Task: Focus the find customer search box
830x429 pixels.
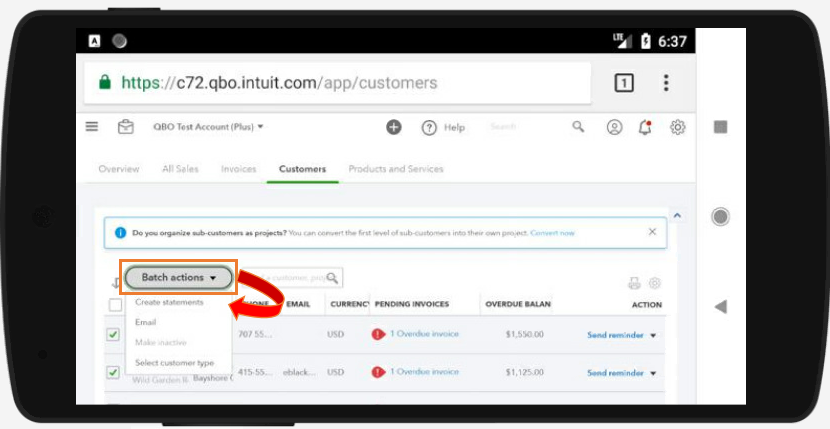Action: (288, 278)
